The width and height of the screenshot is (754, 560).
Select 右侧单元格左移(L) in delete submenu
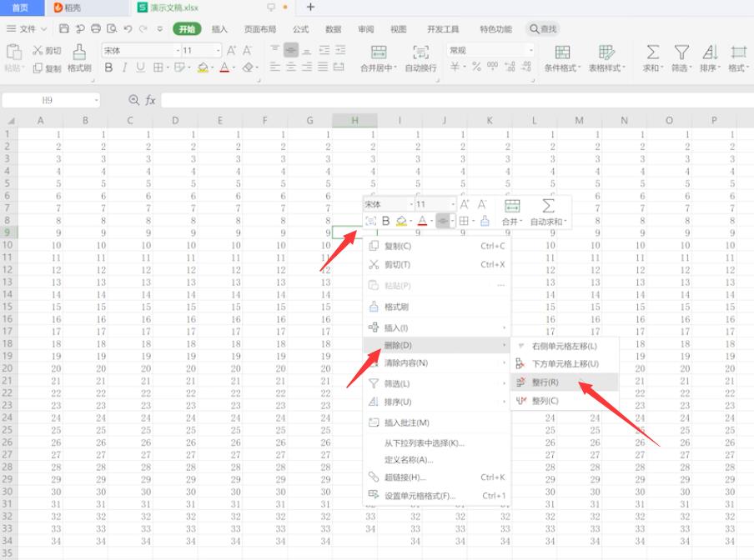[565, 346]
